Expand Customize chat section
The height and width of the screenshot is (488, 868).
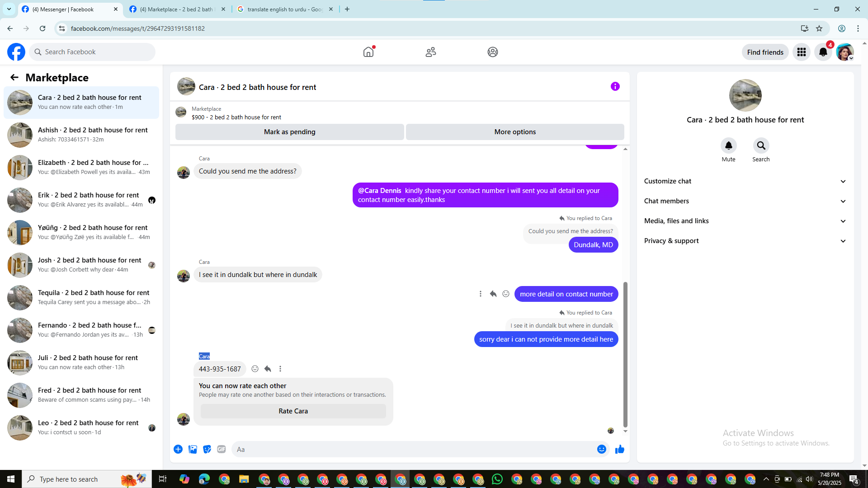(745, 181)
